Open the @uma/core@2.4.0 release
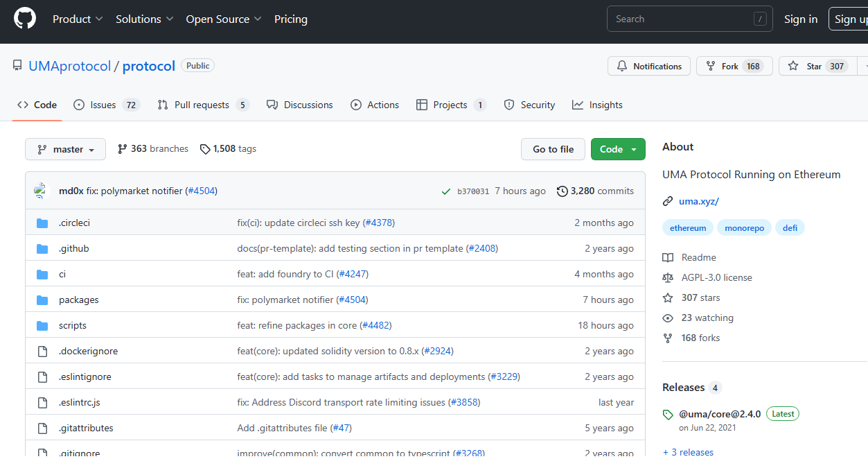Screen dimensions: 868x459 [x=720, y=415]
